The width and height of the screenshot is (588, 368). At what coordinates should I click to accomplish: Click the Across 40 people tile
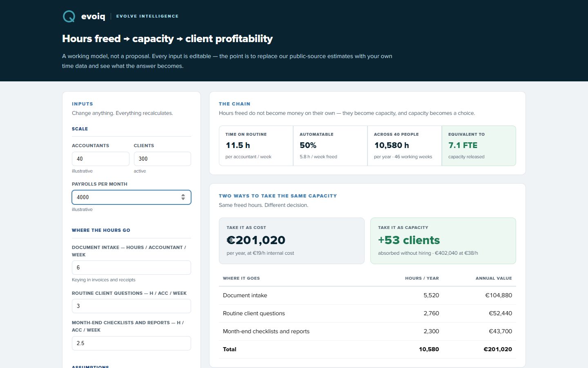[405, 146]
